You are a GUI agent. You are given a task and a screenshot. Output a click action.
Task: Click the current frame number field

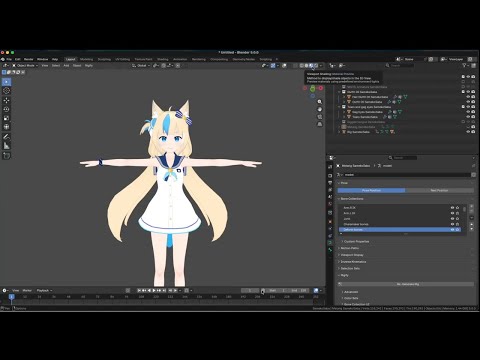point(250,291)
